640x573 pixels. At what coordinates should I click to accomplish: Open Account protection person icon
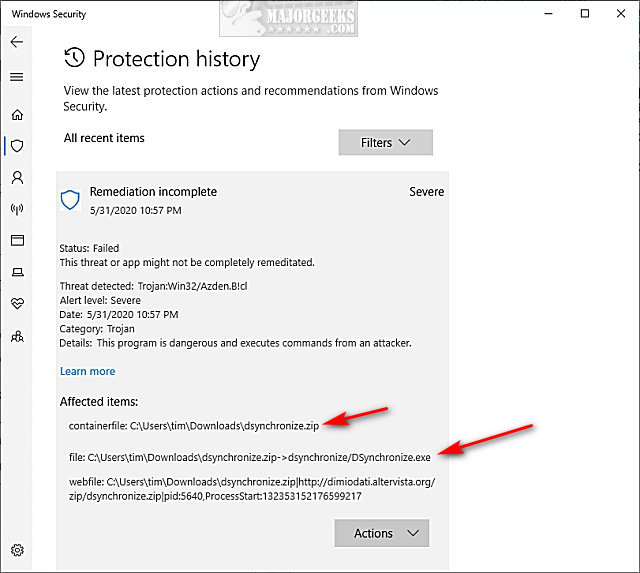pos(16,178)
